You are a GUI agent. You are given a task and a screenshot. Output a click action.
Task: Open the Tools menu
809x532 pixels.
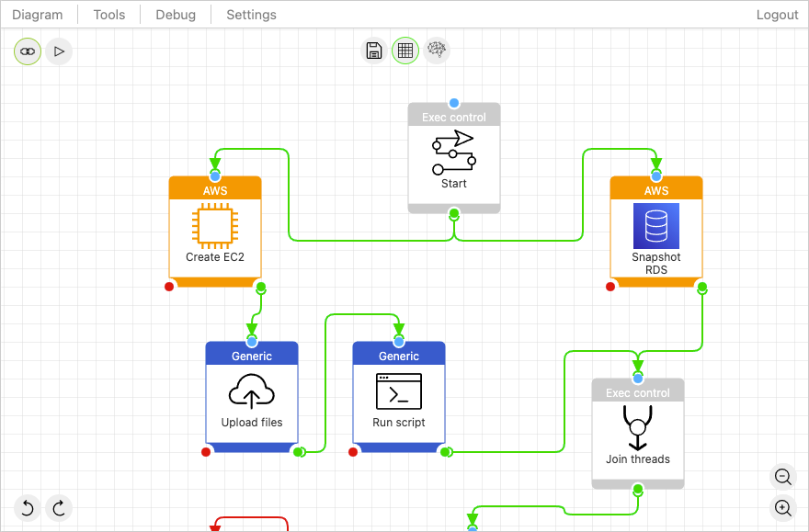point(109,15)
